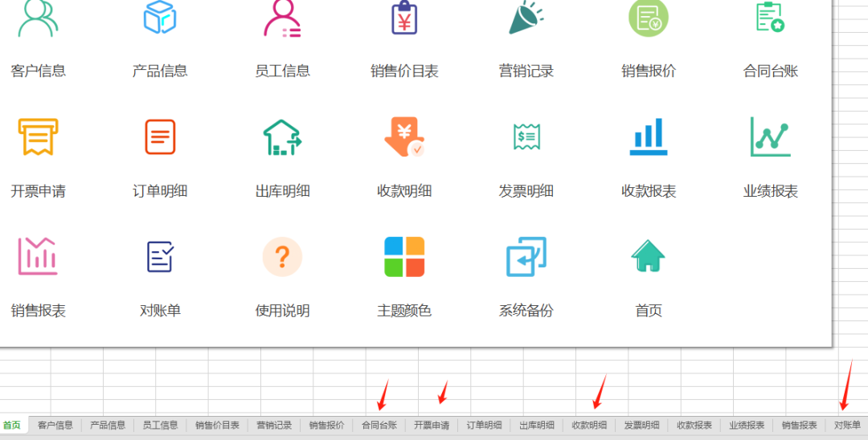
Task: Click the 首页 green house icon
Action: (649, 256)
